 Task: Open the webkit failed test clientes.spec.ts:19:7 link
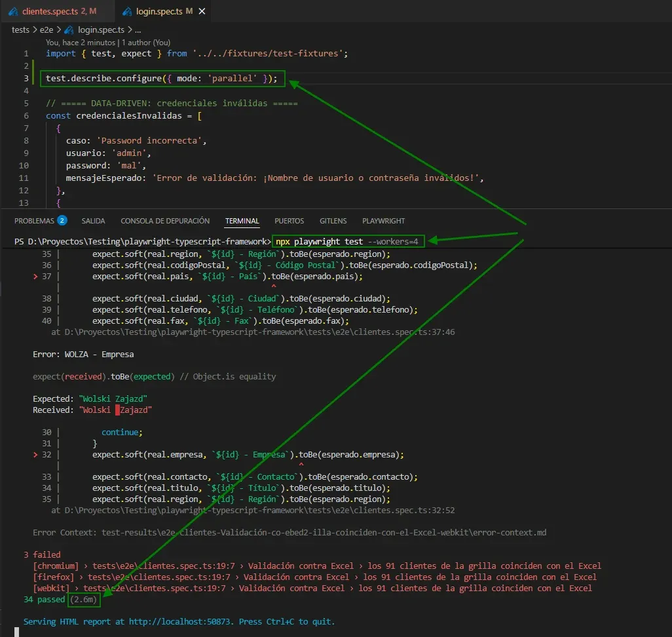click(x=155, y=589)
